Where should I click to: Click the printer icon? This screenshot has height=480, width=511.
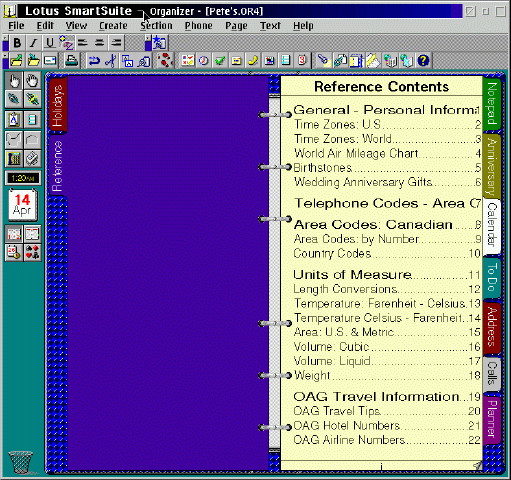click(x=71, y=61)
